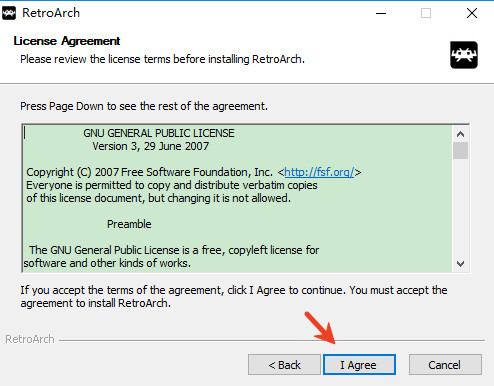Image resolution: width=494 pixels, height=386 pixels.
Task: Click the Version 3, 29 June 2007 line
Action: (151, 146)
